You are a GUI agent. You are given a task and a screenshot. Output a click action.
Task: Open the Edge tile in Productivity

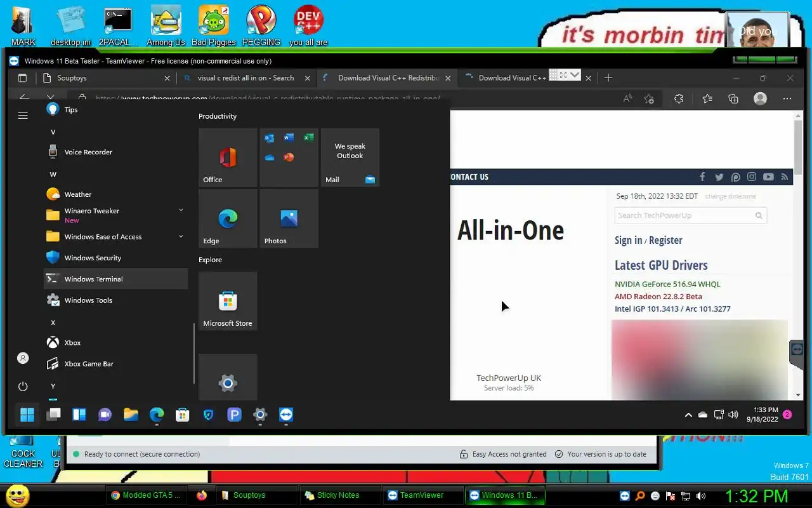[228, 218]
